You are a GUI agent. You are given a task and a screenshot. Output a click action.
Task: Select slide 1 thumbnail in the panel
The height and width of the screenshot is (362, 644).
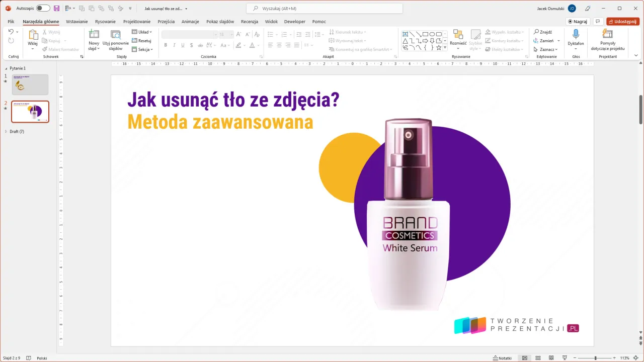click(x=30, y=84)
